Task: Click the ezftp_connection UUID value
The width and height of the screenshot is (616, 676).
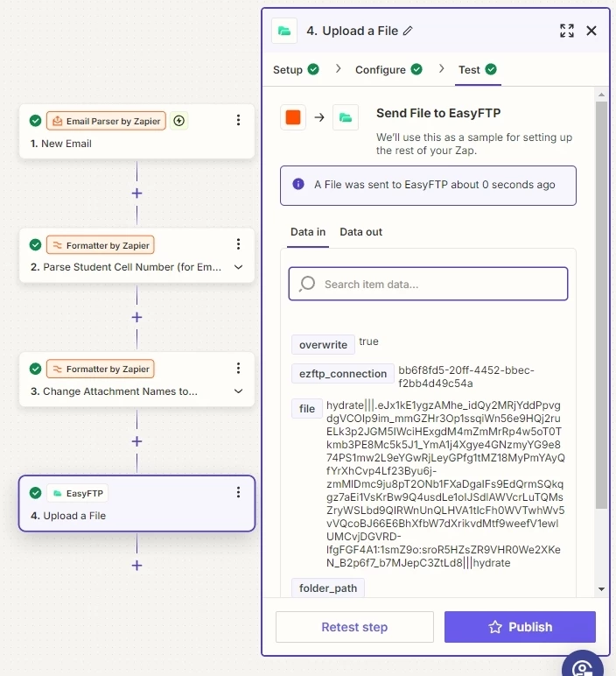Action: 466,377
